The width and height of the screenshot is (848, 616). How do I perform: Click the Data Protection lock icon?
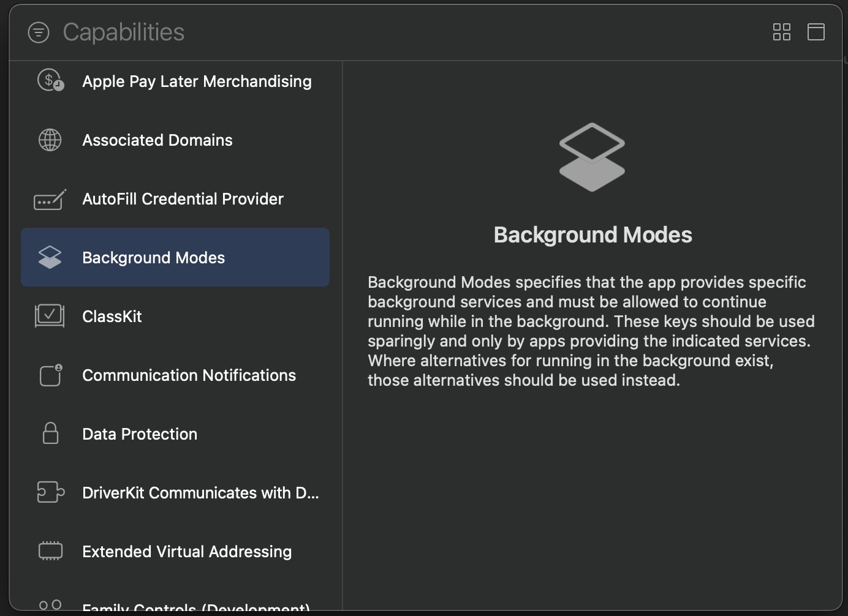pos(50,433)
